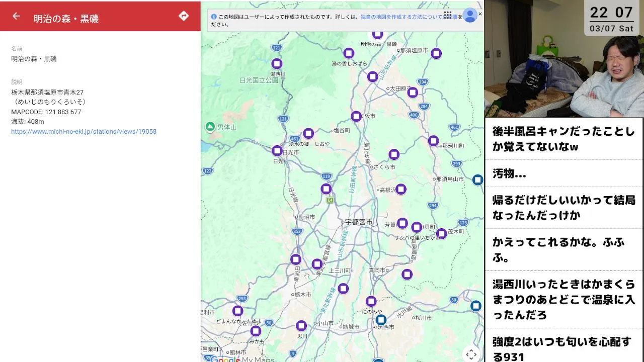Select the 明治の森・黒磯 marker

377,34
